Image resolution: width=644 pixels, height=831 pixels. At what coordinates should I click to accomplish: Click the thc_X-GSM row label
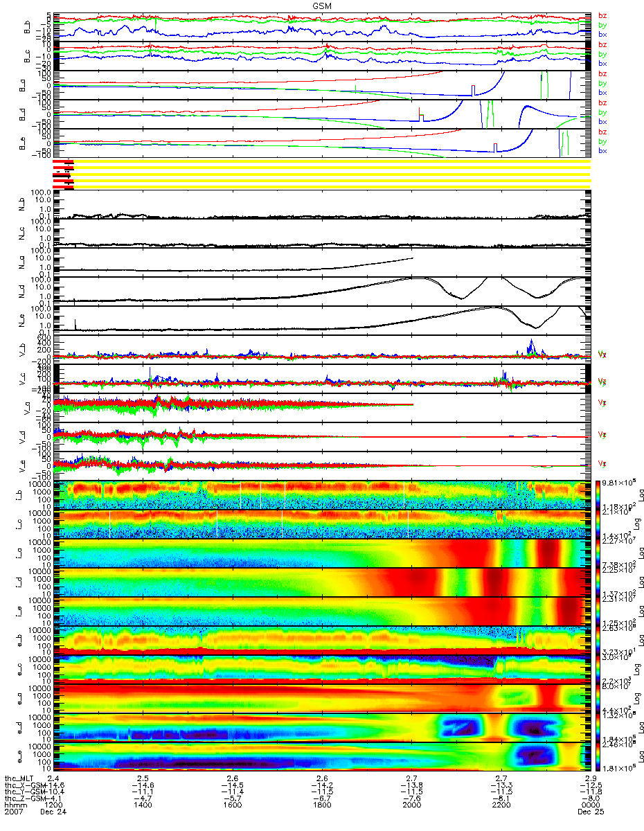coord(25,785)
